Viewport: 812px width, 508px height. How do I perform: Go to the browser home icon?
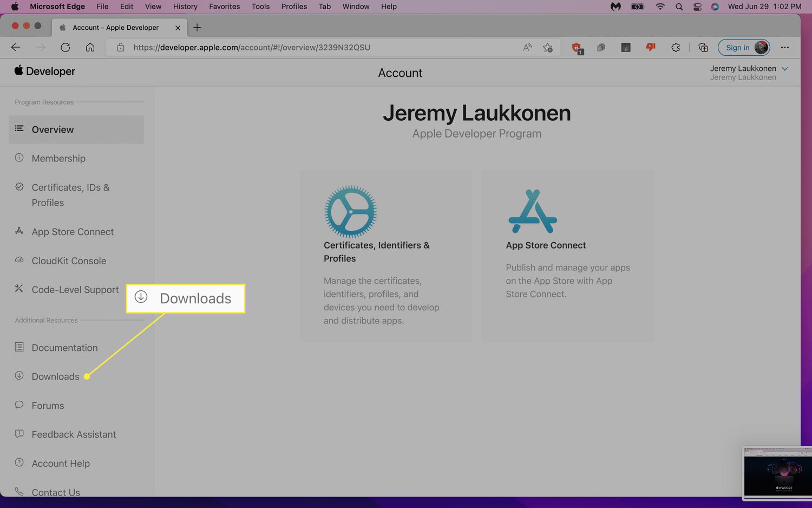coord(90,48)
